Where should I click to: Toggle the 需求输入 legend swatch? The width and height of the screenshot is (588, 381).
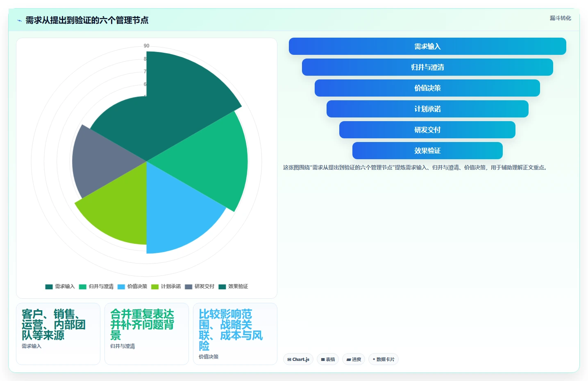[x=49, y=286]
